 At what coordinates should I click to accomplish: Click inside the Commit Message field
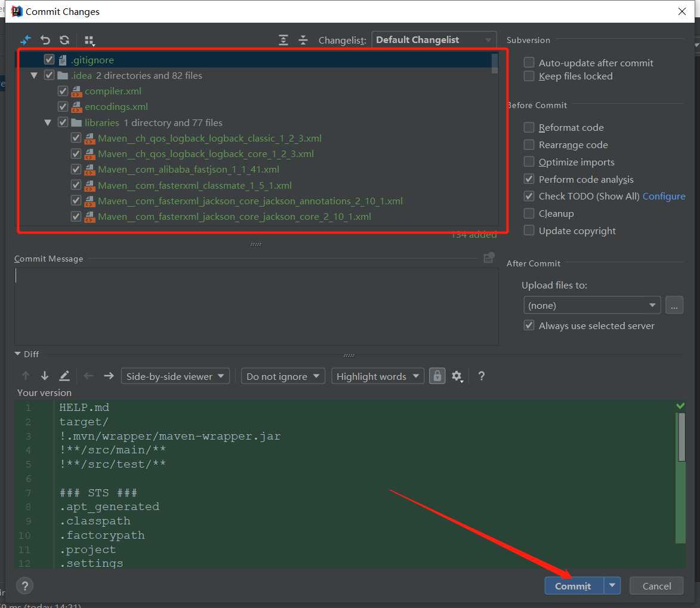(256, 306)
